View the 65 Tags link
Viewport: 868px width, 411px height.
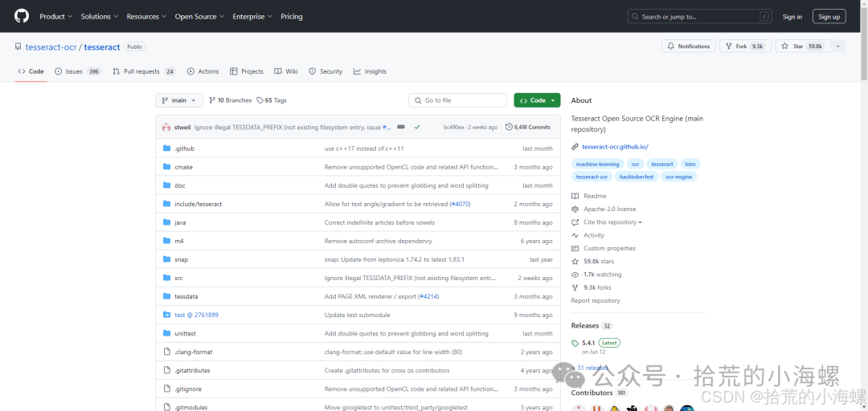pyautogui.click(x=272, y=100)
